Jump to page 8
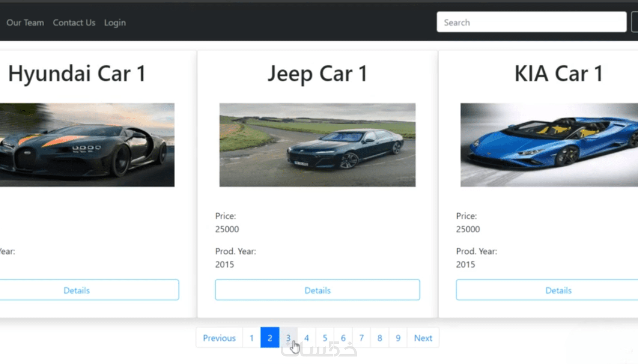Viewport: 638px width, 364px height. pyautogui.click(x=380, y=338)
